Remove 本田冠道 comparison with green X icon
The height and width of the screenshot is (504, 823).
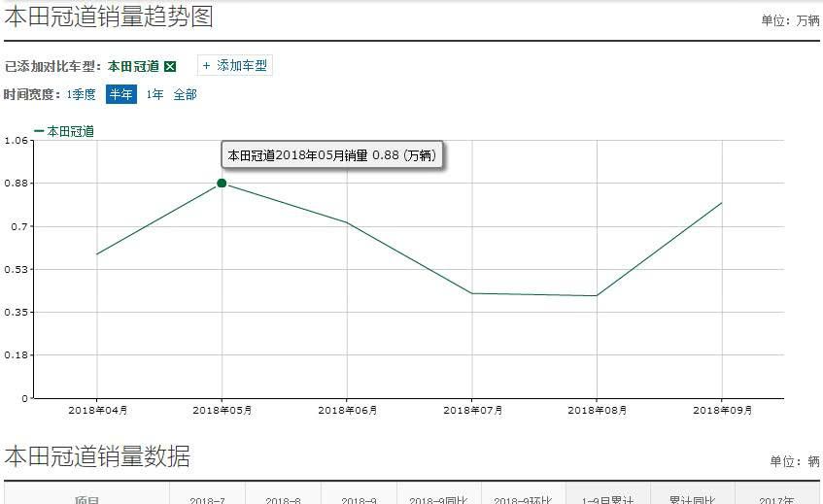click(x=170, y=67)
